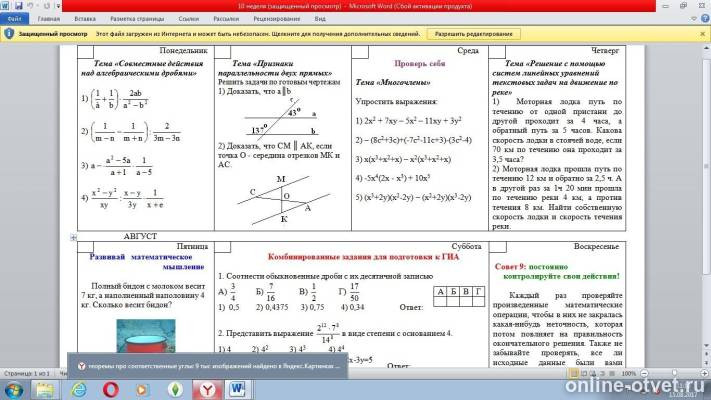This screenshot has height=400, width=711.
Task: Click the Undo icon in quick access toolbar
Action: (30, 6)
